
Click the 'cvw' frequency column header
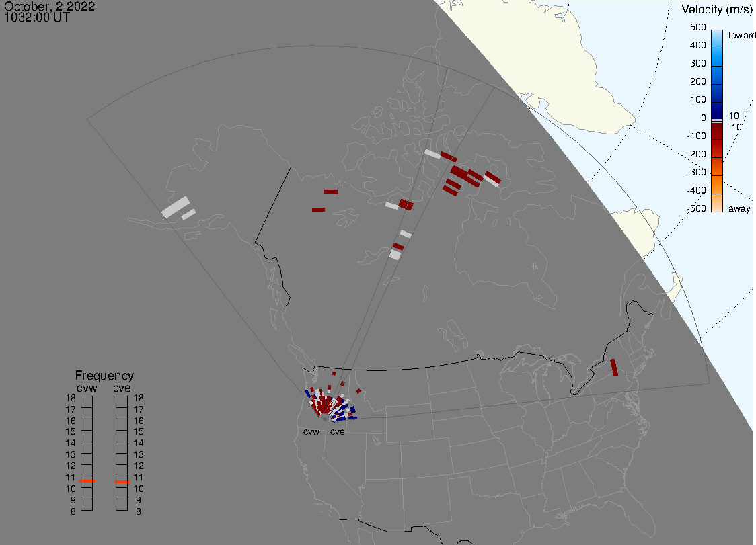[87, 388]
